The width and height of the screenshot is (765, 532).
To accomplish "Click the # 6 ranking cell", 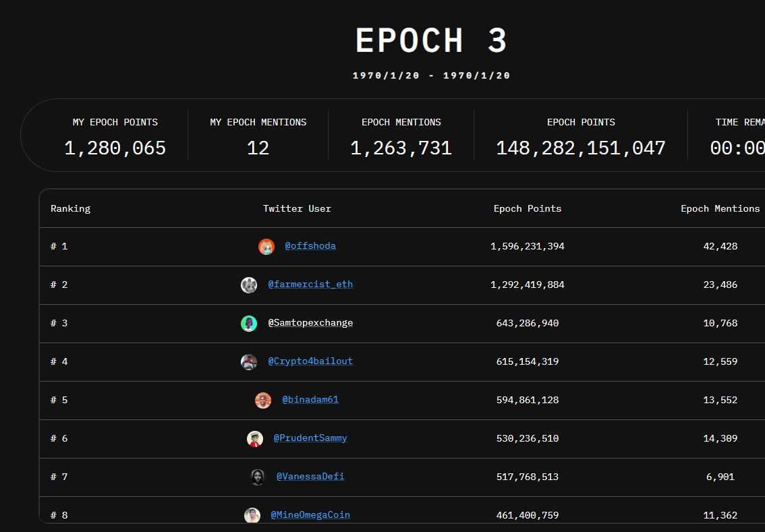I will pyautogui.click(x=59, y=439).
